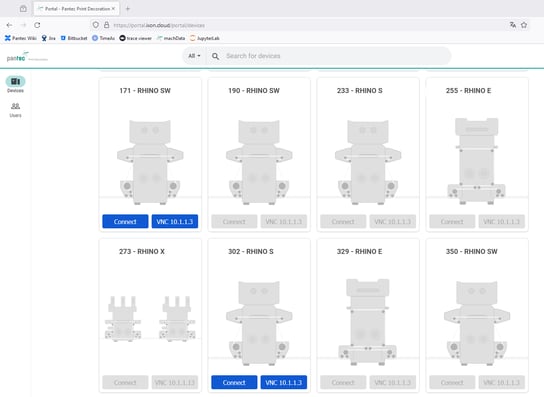Click disabled VNC button for 329 - RHINO E
This screenshot has width=544, height=397.
click(x=393, y=382)
